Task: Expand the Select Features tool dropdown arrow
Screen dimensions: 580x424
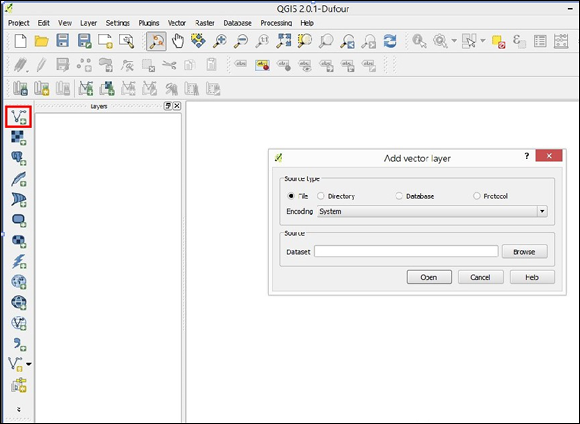Action: pyautogui.click(x=482, y=41)
